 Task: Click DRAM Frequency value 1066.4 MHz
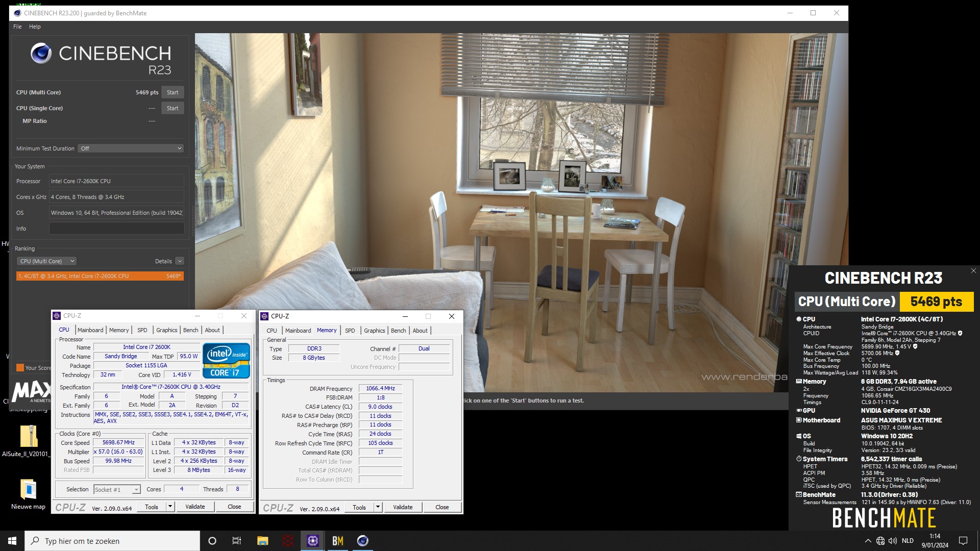380,388
